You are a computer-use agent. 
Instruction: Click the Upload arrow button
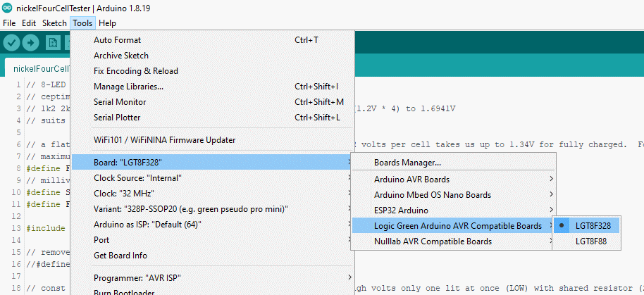tap(30, 42)
